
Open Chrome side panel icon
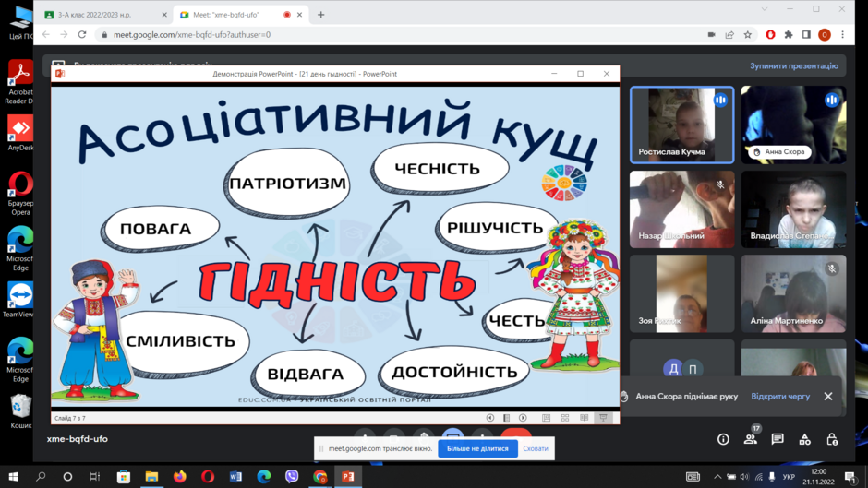tap(806, 34)
